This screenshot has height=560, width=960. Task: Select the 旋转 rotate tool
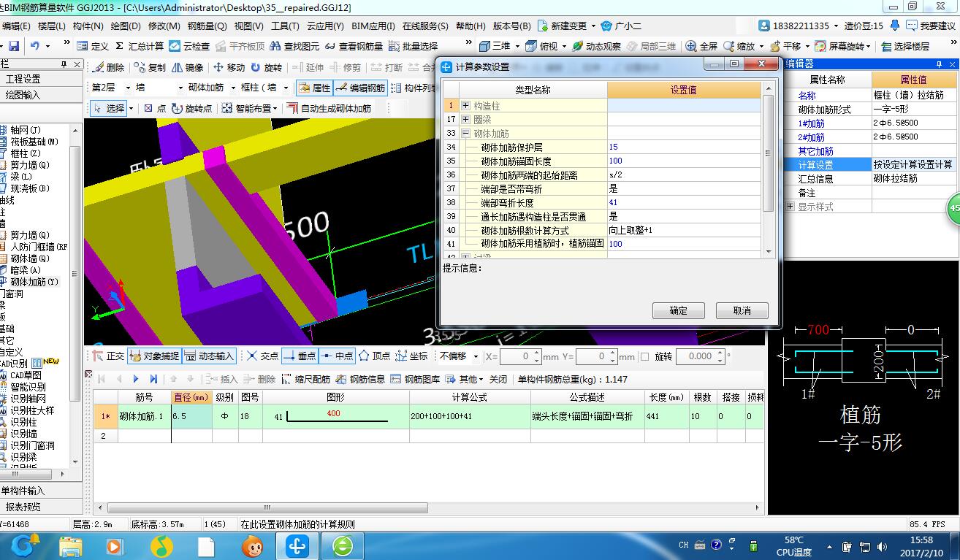pos(266,67)
